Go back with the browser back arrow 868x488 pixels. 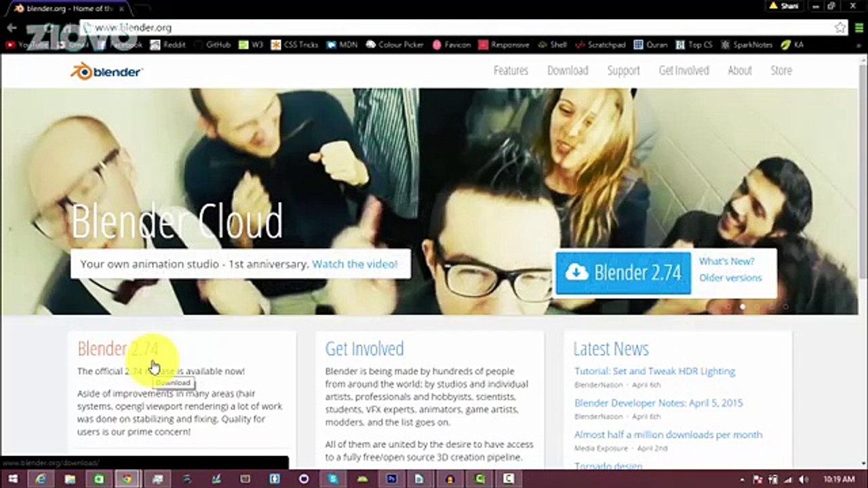12,28
